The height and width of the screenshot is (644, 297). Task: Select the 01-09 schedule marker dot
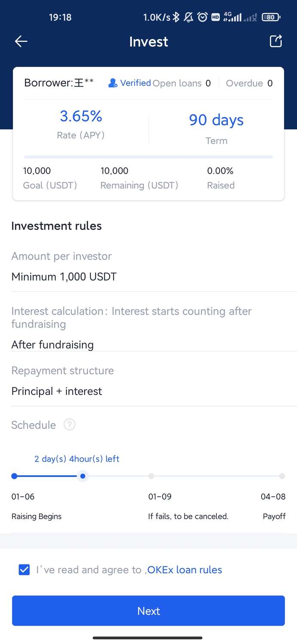[151, 476]
